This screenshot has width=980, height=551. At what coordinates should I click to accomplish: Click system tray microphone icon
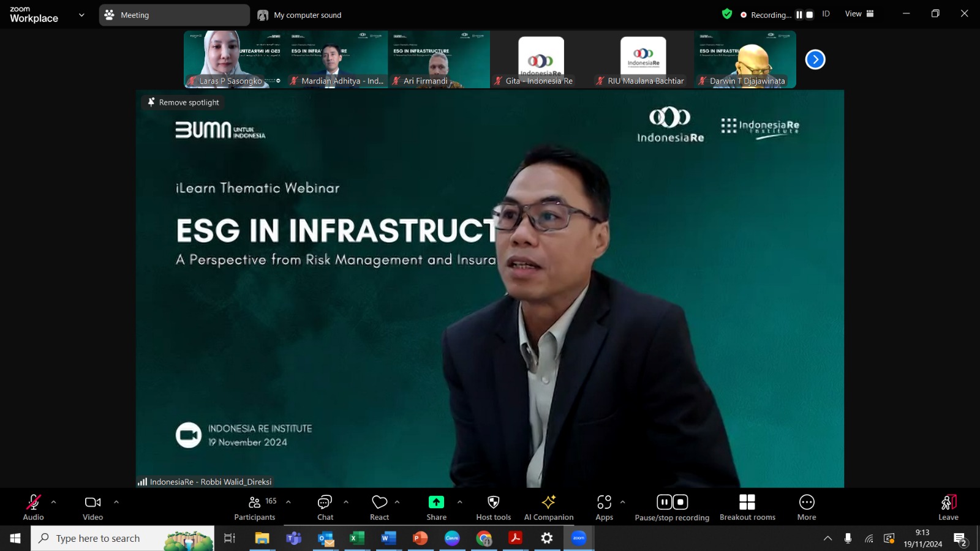(848, 538)
